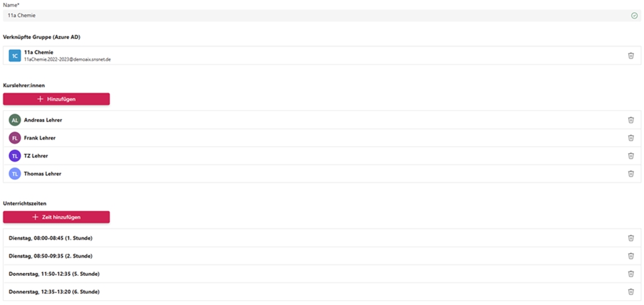Click Andreas Lehrer's AL avatar
644x305 pixels.
click(15, 120)
